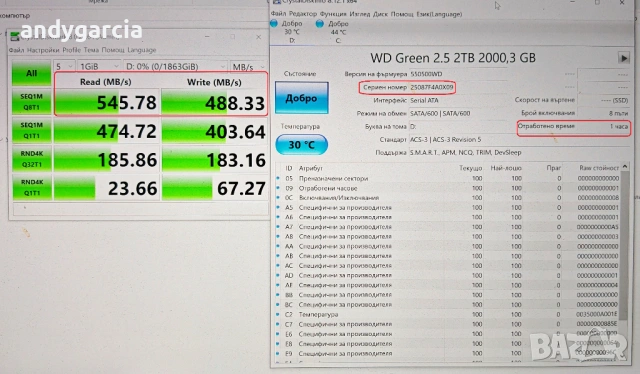The height and width of the screenshot is (374, 640).
Task: Click the 185.86 read result
Action: point(107,160)
